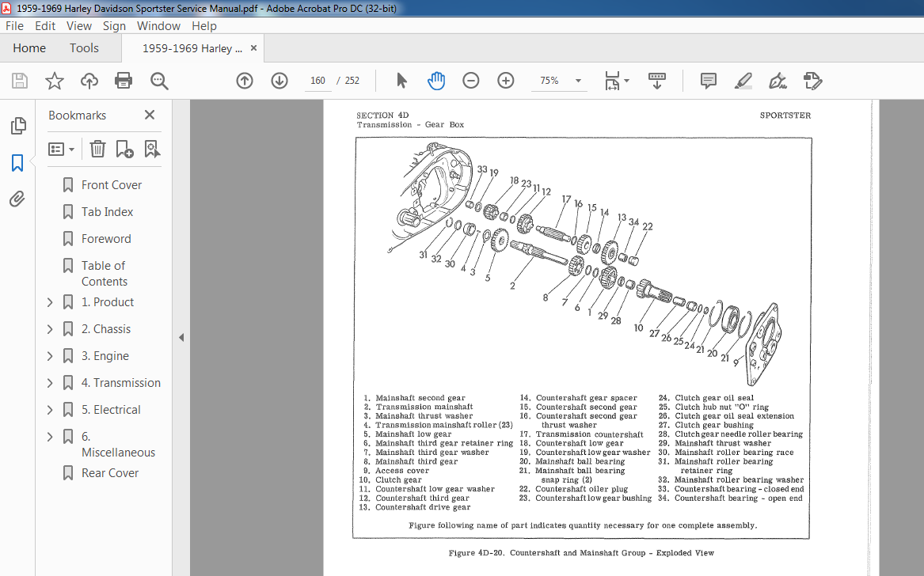
Task: Choose the arrow Selection tool
Action: point(401,81)
